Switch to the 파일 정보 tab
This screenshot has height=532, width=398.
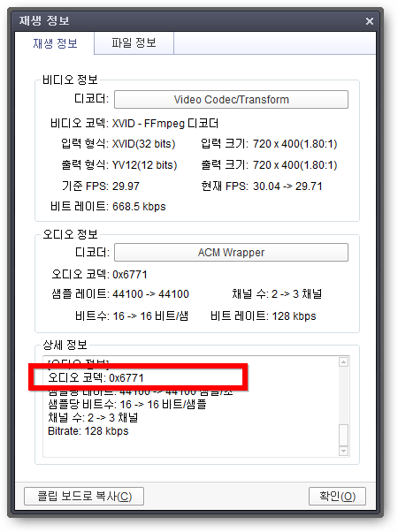[x=134, y=43]
